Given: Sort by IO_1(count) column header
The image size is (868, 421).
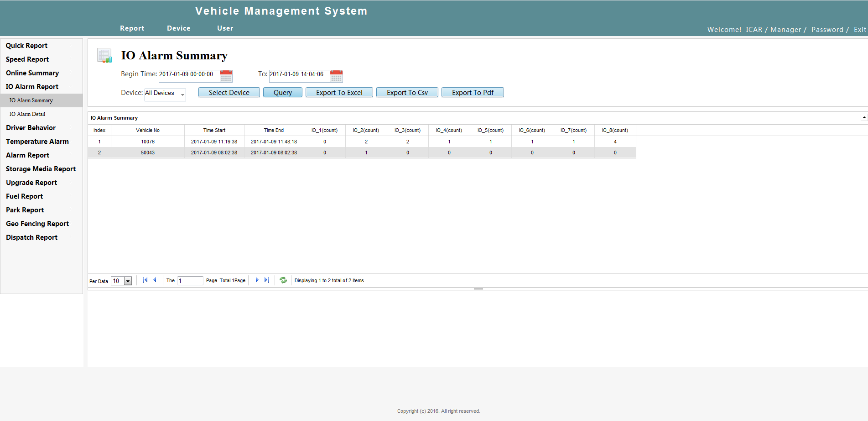Looking at the screenshot, I should (325, 130).
